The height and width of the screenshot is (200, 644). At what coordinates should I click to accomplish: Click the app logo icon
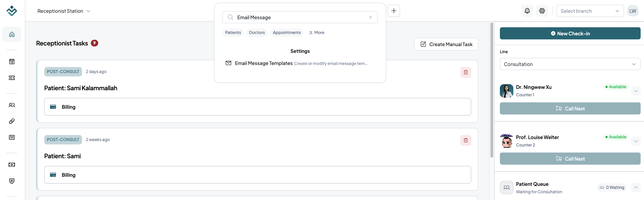pos(12,11)
